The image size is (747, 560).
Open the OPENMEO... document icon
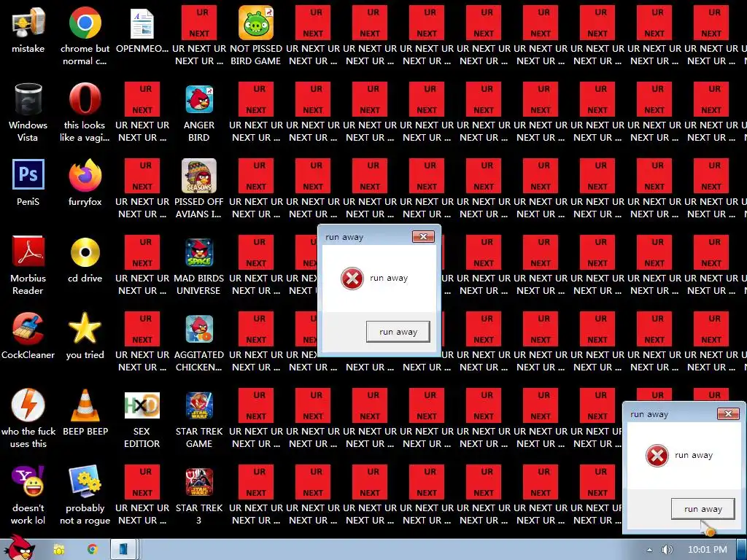pos(142,23)
